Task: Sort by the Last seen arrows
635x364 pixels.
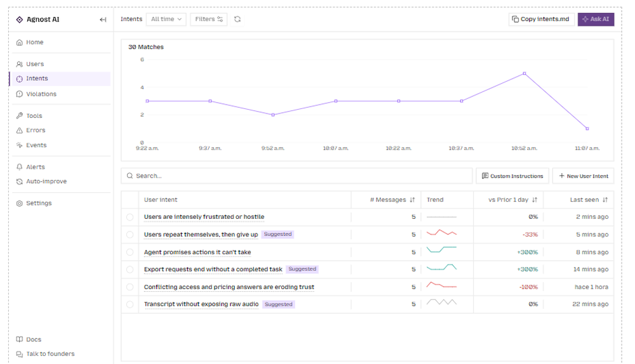Action: coord(605,200)
